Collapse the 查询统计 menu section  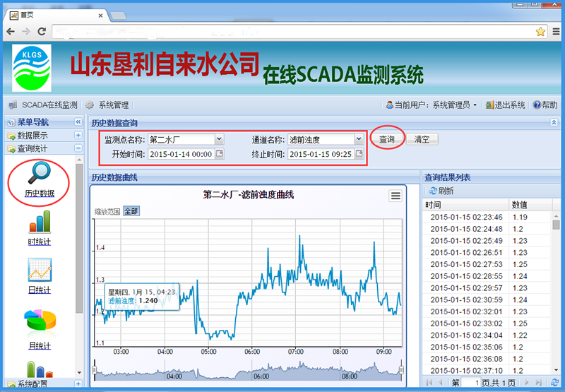click(x=78, y=148)
